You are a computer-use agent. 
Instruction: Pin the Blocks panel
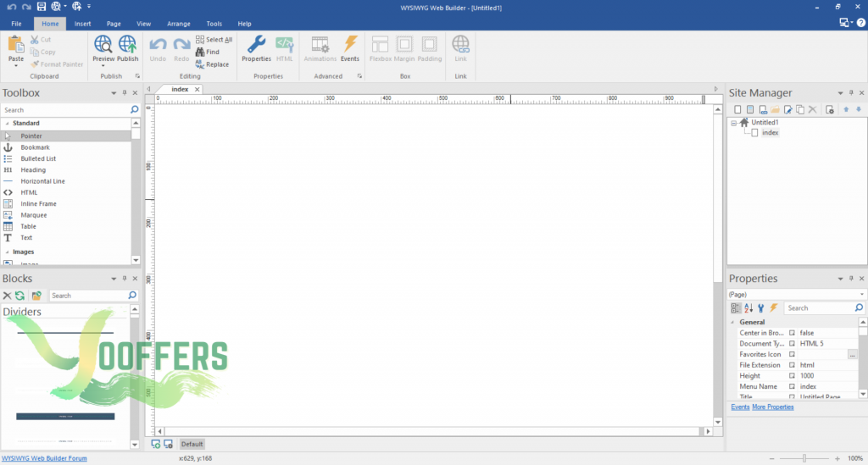[x=125, y=279]
